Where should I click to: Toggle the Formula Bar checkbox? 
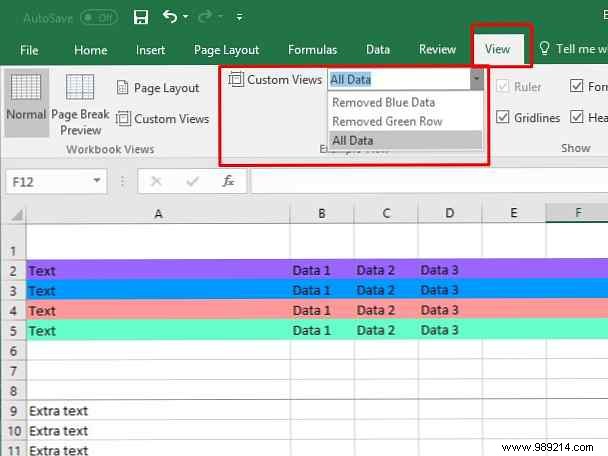point(577,86)
